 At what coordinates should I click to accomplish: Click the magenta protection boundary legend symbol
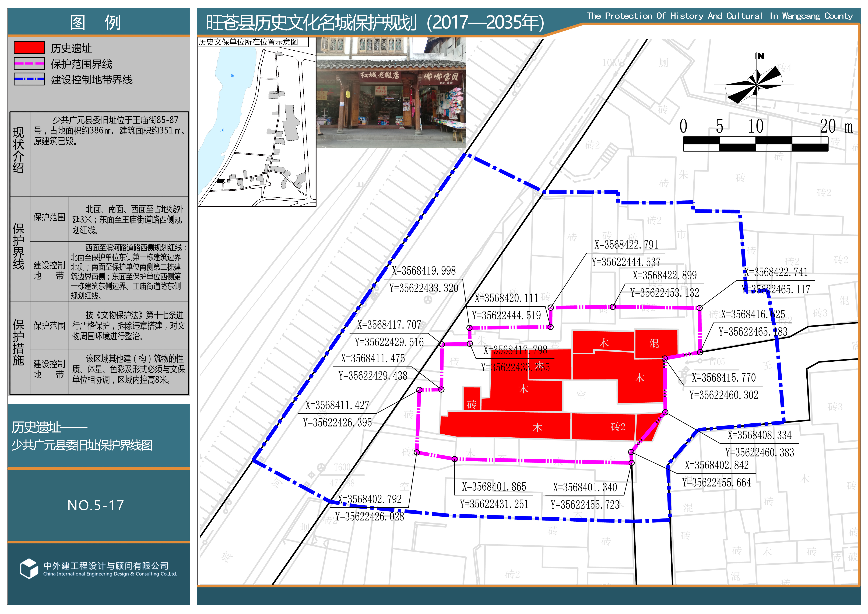point(29,64)
